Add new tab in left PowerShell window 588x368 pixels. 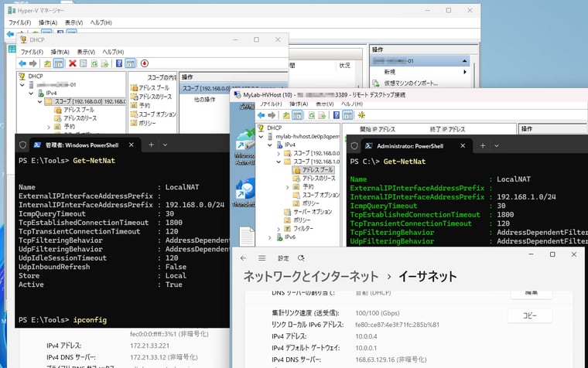coord(151,145)
